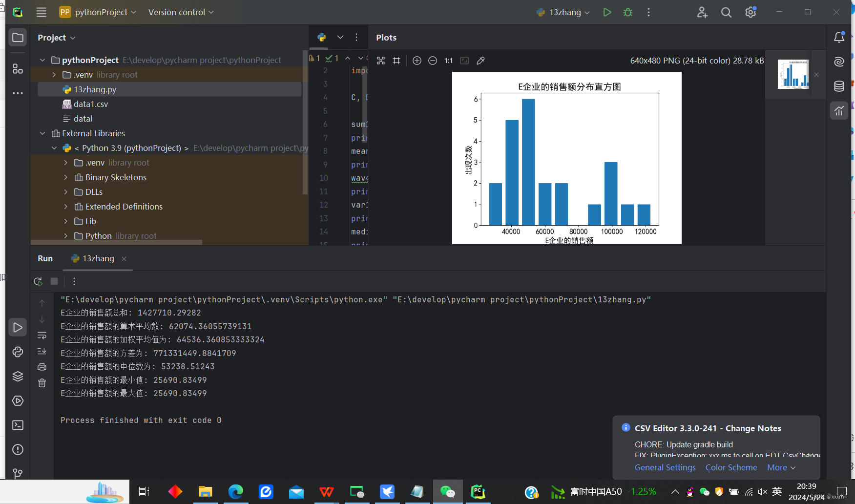Rerun the 13zhang script

pos(38,281)
